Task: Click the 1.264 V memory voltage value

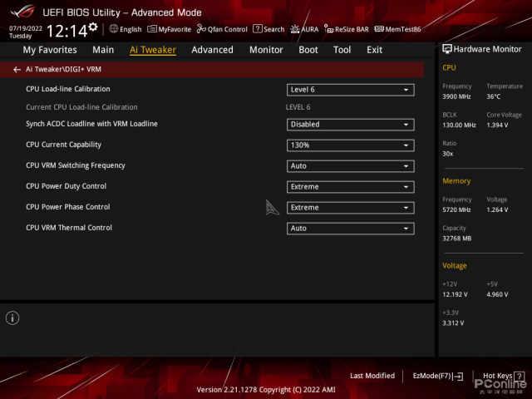Action: tap(497, 210)
